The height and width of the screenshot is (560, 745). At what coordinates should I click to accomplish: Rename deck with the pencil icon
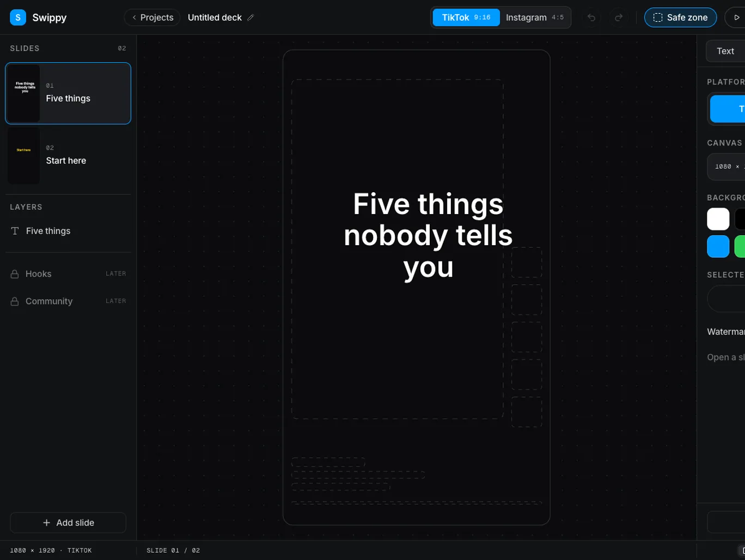[x=251, y=17]
